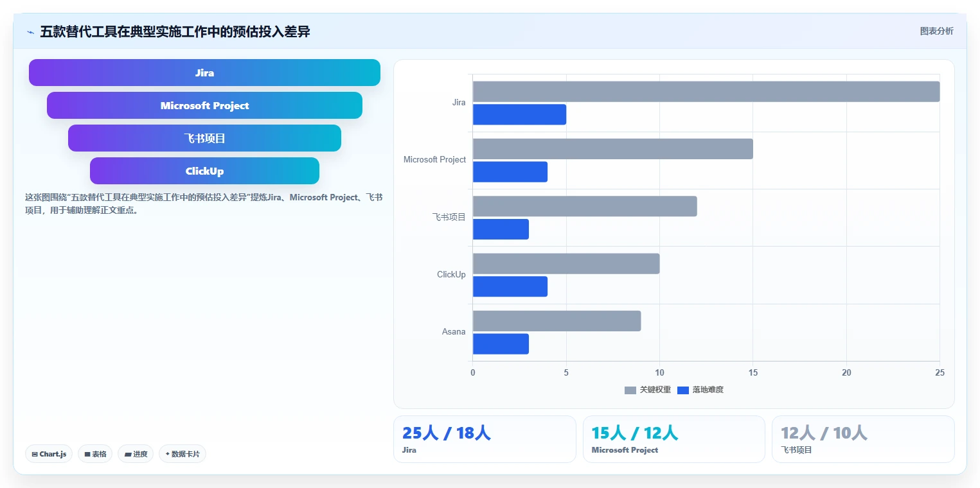Click the 飞书项目 y-axis label

pyautogui.click(x=449, y=217)
